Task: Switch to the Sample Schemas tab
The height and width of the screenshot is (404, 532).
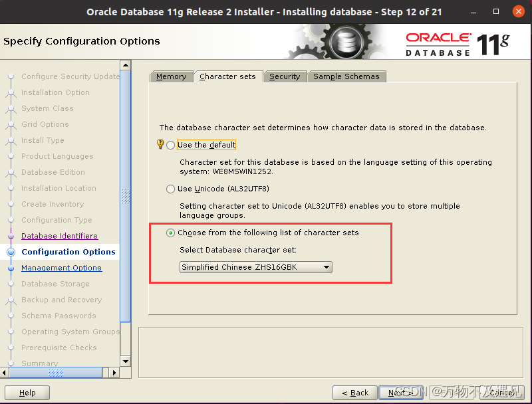Action: tap(346, 76)
